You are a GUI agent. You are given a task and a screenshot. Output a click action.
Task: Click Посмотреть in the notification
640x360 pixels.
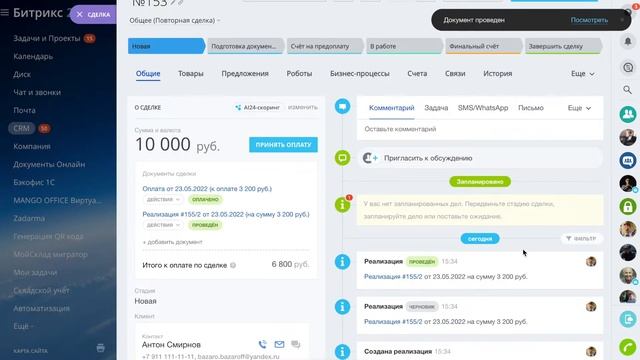click(589, 20)
